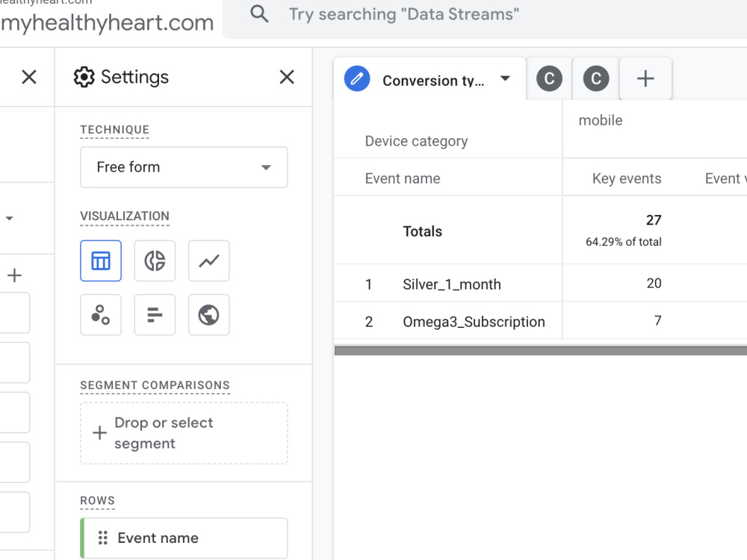Select the Silver_1_month table row
747x560 pixels.
pos(540,284)
